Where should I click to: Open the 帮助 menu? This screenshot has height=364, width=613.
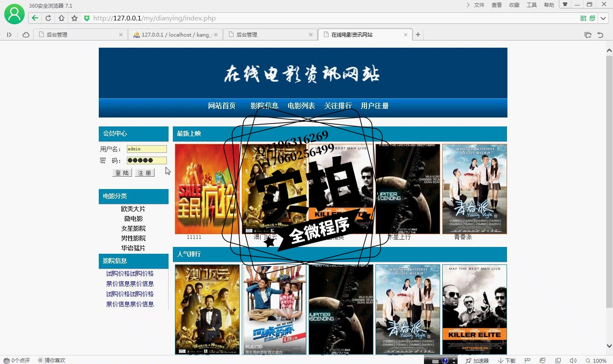tap(549, 5)
